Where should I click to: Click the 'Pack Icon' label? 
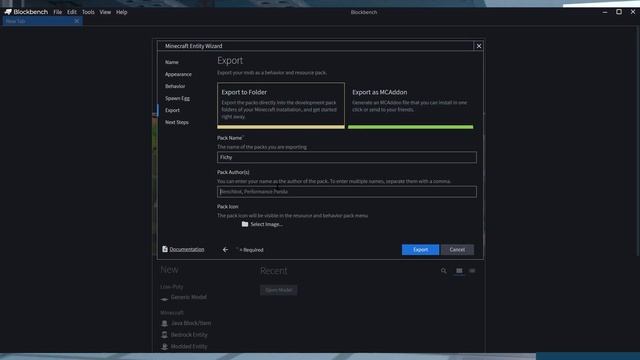(228, 207)
